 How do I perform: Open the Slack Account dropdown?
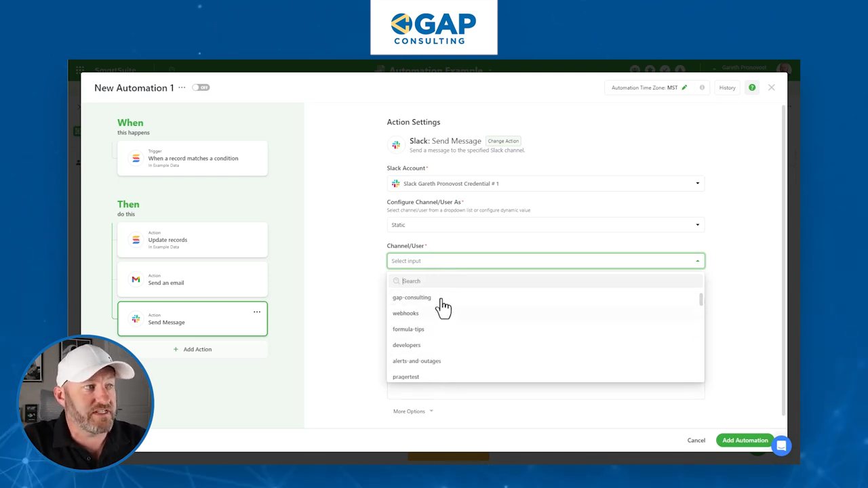pos(546,184)
